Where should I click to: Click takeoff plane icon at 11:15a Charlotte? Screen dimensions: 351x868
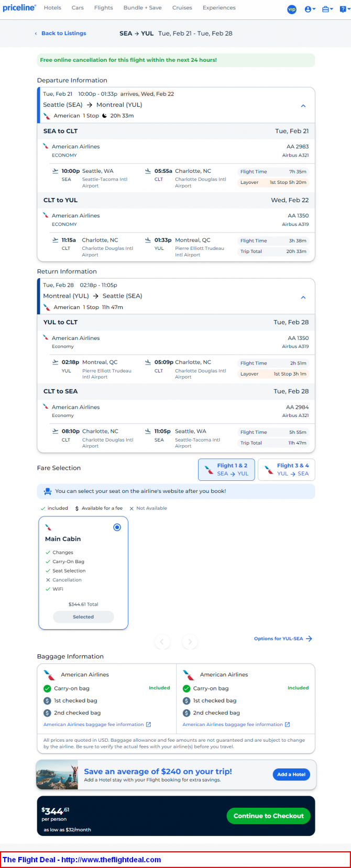coord(56,240)
